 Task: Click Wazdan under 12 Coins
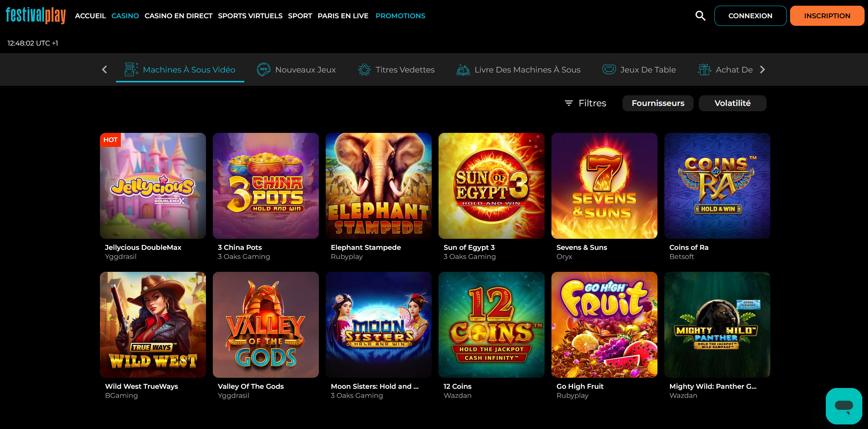click(457, 396)
